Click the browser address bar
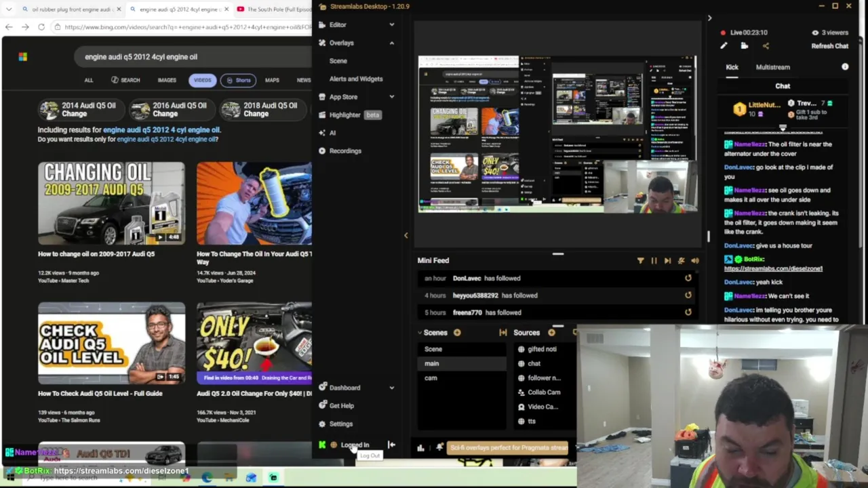Image resolution: width=868 pixels, height=488 pixels. 183,27
